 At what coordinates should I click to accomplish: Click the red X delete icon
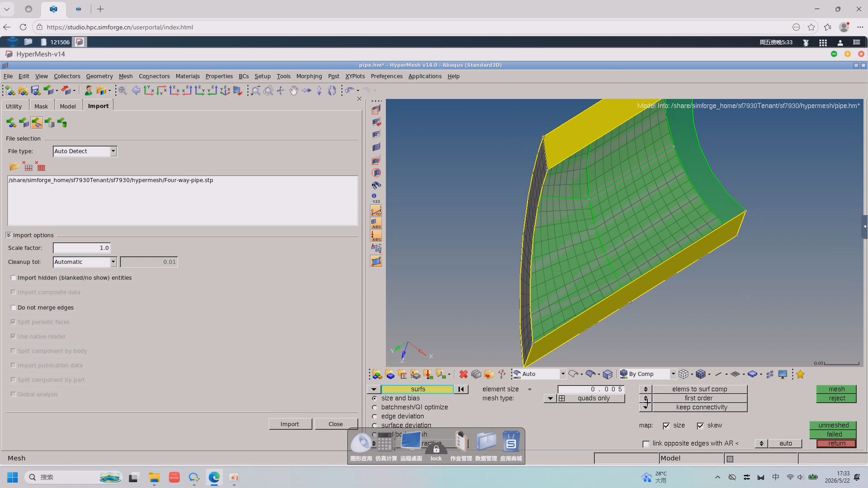463,374
